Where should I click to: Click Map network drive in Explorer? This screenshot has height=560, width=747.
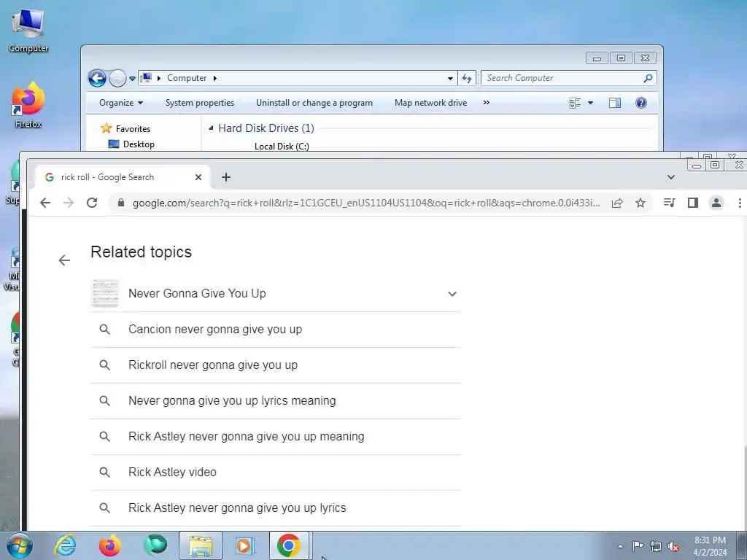pyautogui.click(x=430, y=103)
